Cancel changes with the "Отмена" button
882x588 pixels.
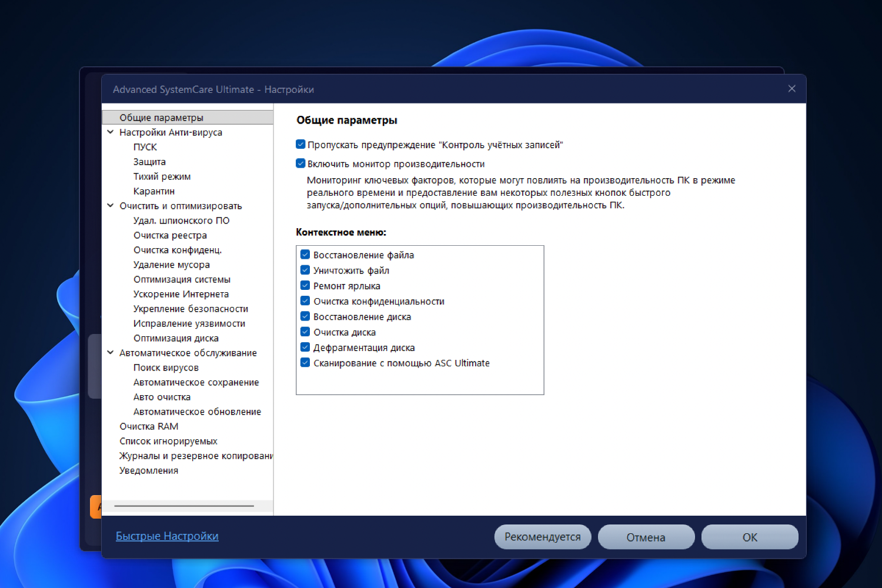(x=646, y=537)
